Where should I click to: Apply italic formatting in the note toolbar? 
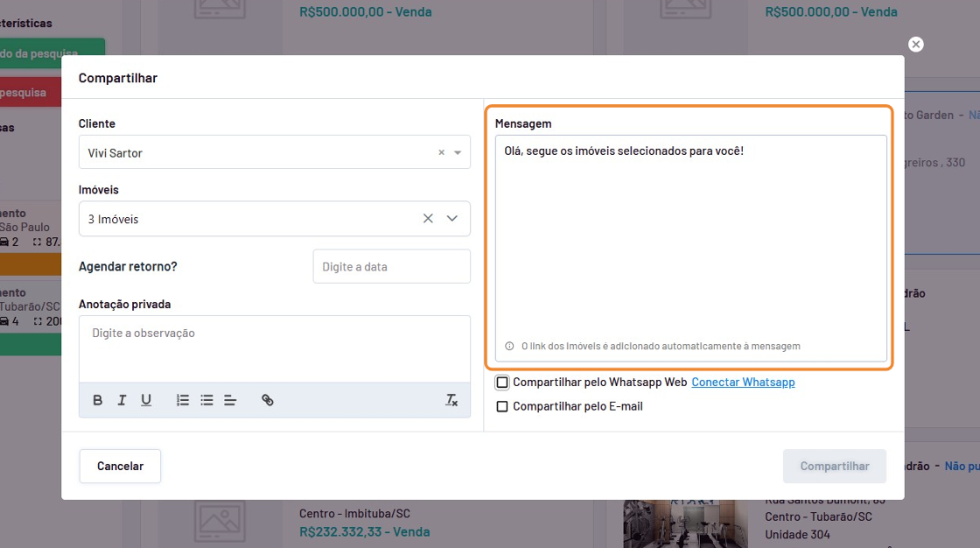coord(122,400)
